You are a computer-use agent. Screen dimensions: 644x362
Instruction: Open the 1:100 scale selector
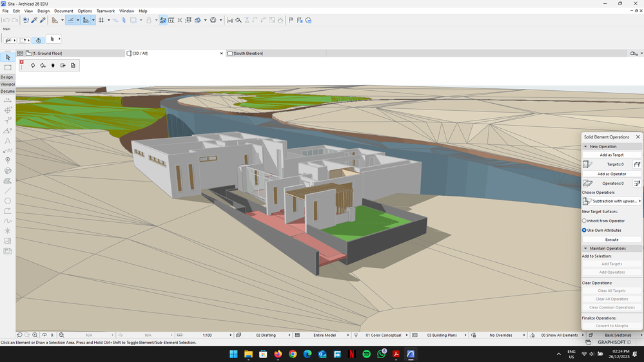click(208, 335)
